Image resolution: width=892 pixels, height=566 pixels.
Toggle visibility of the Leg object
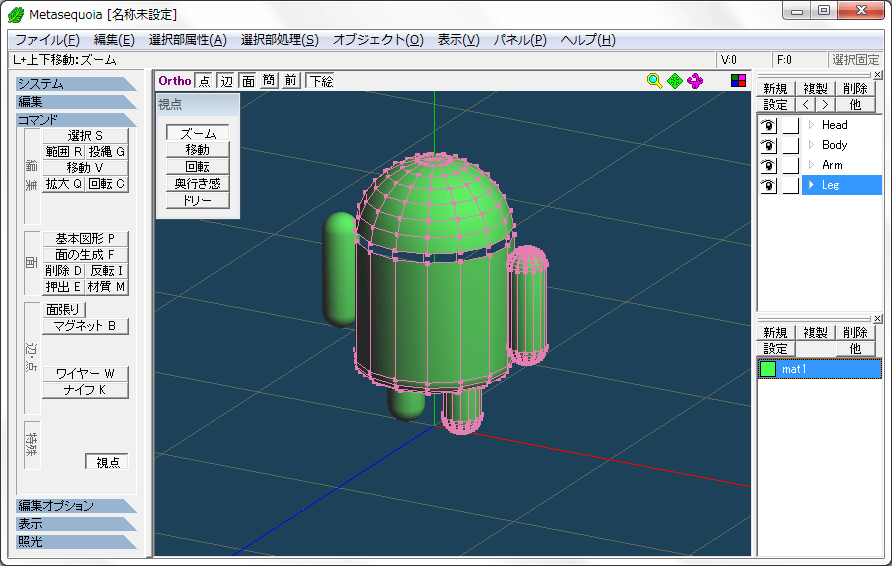pos(769,185)
